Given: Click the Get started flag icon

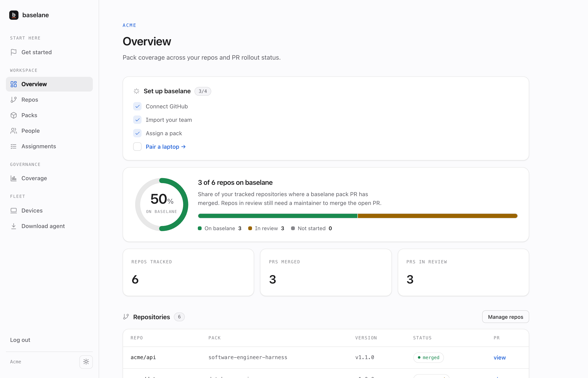Looking at the screenshot, I should 14,52.
